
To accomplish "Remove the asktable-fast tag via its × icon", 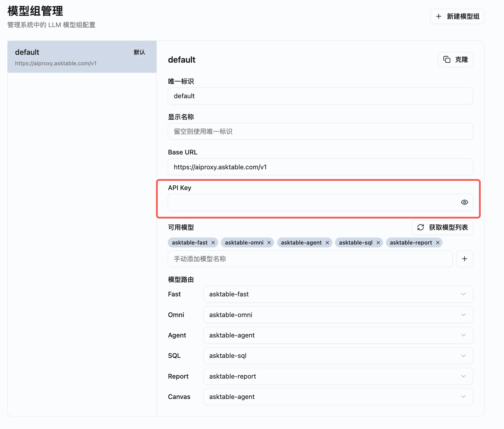I will 213,242.
